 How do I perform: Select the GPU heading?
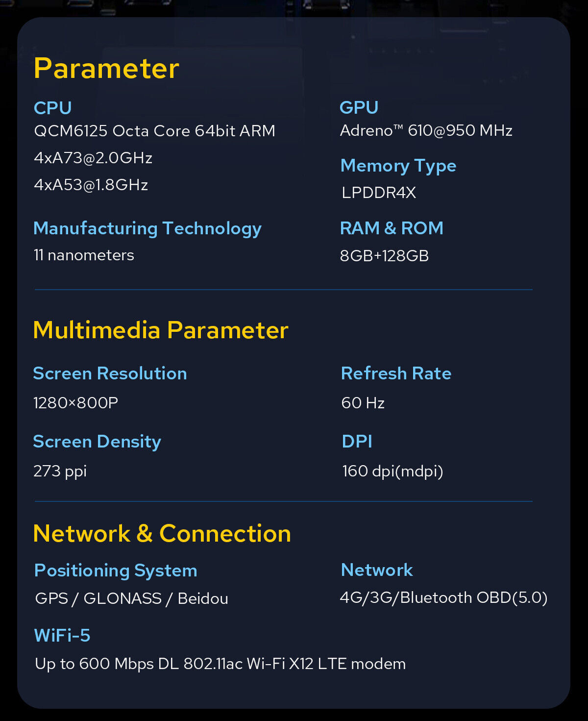click(359, 107)
